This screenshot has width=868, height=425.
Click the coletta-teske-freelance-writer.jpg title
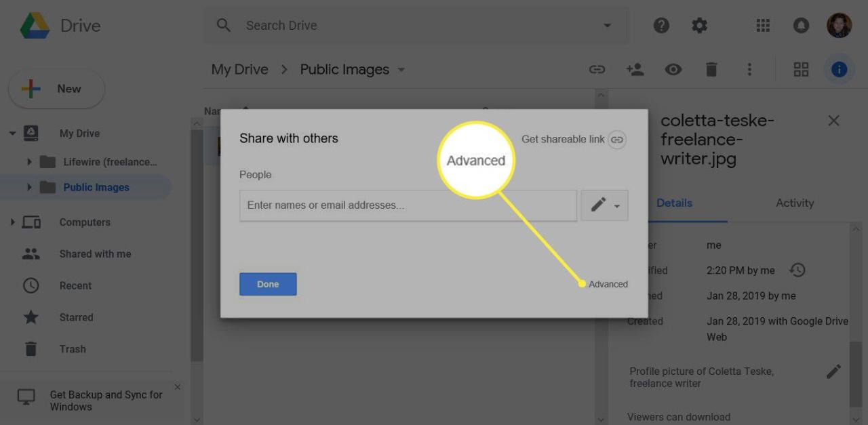pos(717,140)
